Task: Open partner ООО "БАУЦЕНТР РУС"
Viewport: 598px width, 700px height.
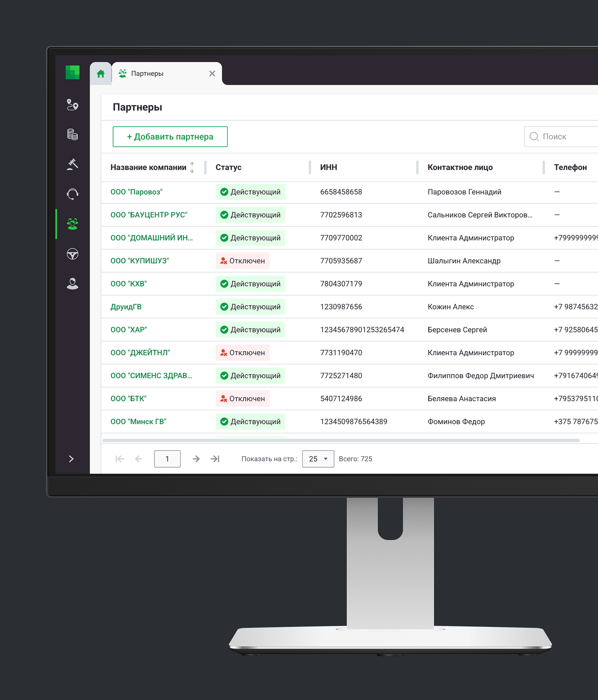Action: pyautogui.click(x=149, y=215)
